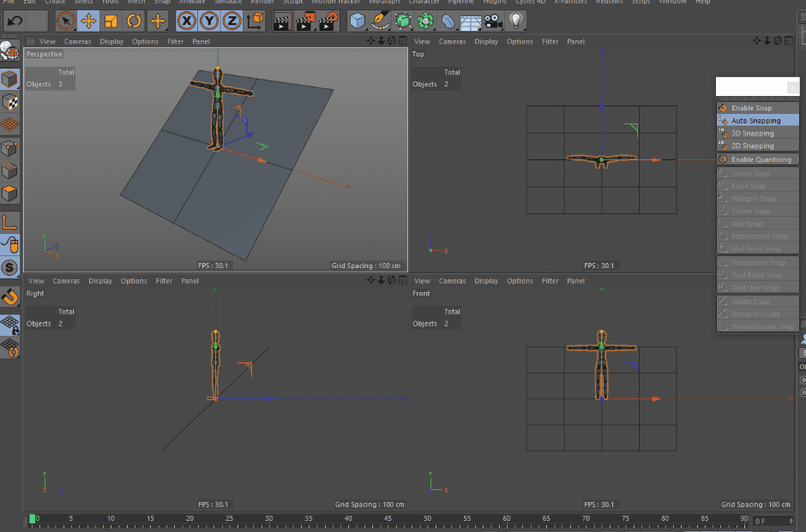806x532 pixels.
Task: Toggle the magnet Snap icon
Action: point(9,296)
